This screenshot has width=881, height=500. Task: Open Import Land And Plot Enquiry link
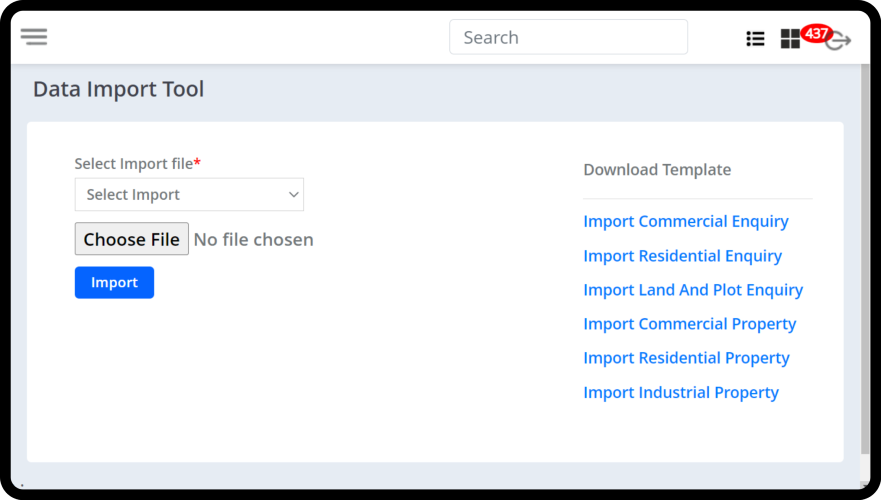[693, 290]
